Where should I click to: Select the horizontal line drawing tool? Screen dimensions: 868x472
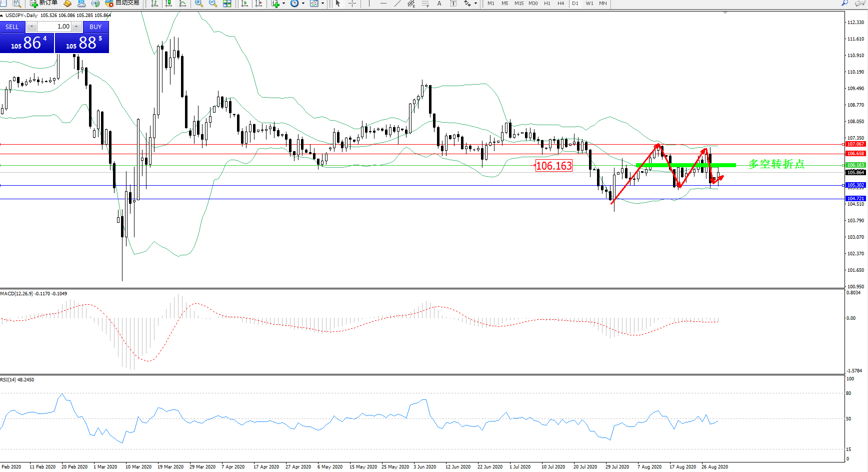(x=383, y=4)
